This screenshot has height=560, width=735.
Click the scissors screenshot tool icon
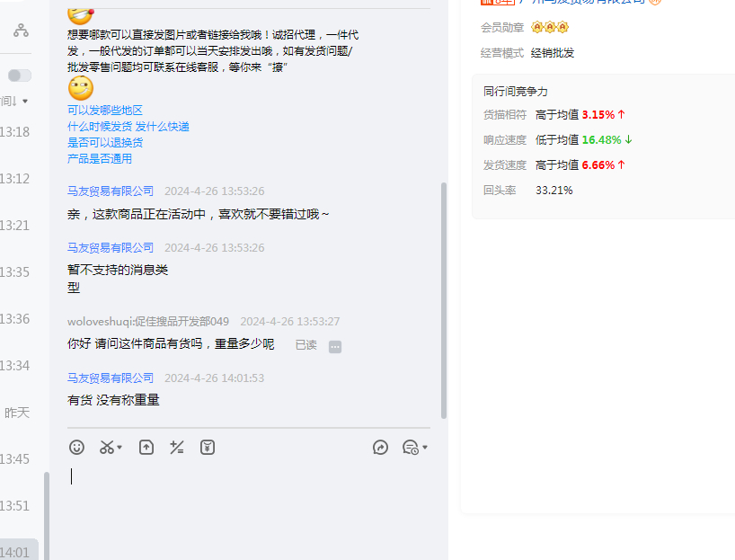click(107, 447)
